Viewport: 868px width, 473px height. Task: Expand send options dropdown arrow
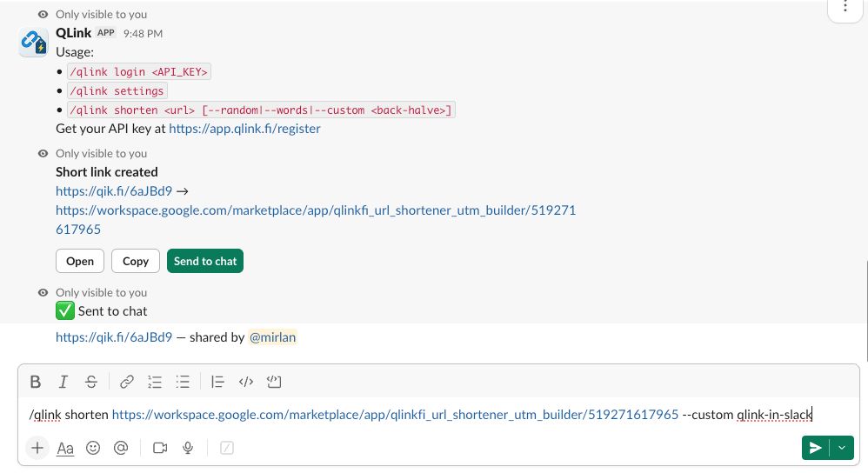click(x=842, y=448)
